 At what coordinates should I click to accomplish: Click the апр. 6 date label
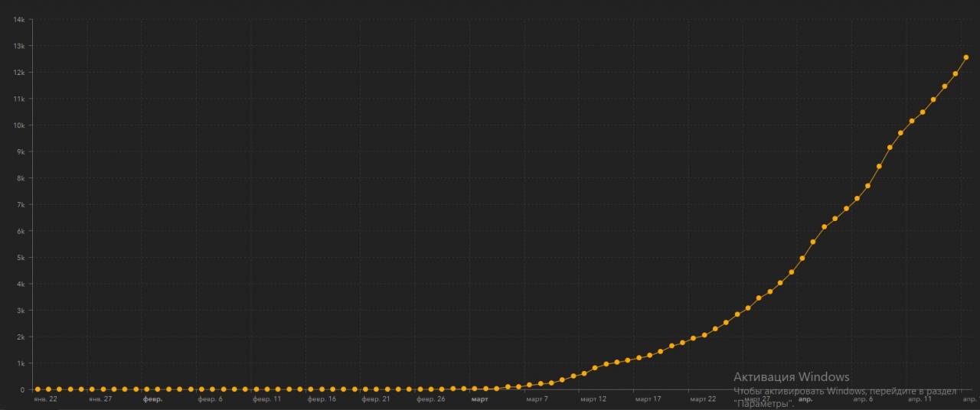[863, 399]
